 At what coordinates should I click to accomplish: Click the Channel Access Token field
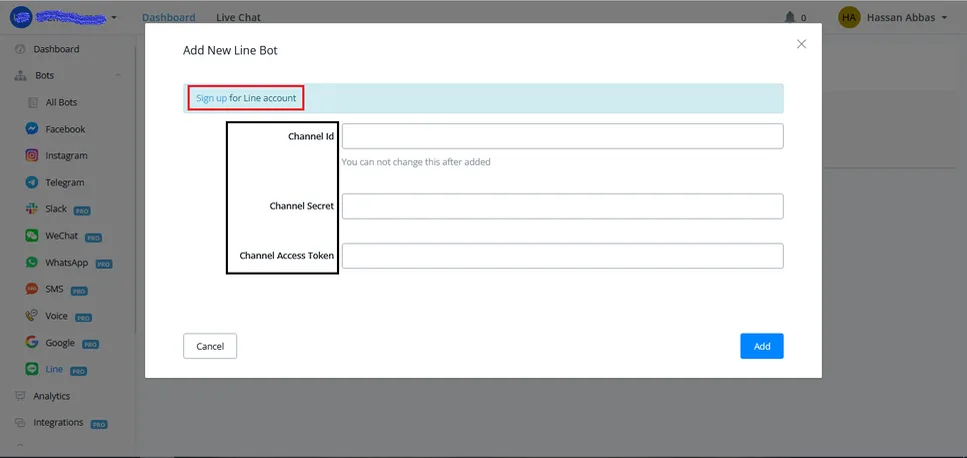click(562, 255)
